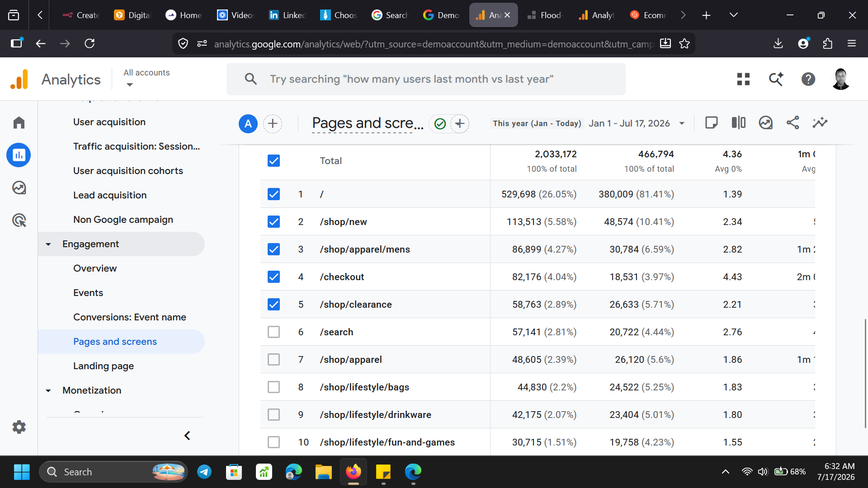The height and width of the screenshot is (488, 868).
Task: Open Telegram from the taskbar
Action: click(204, 472)
